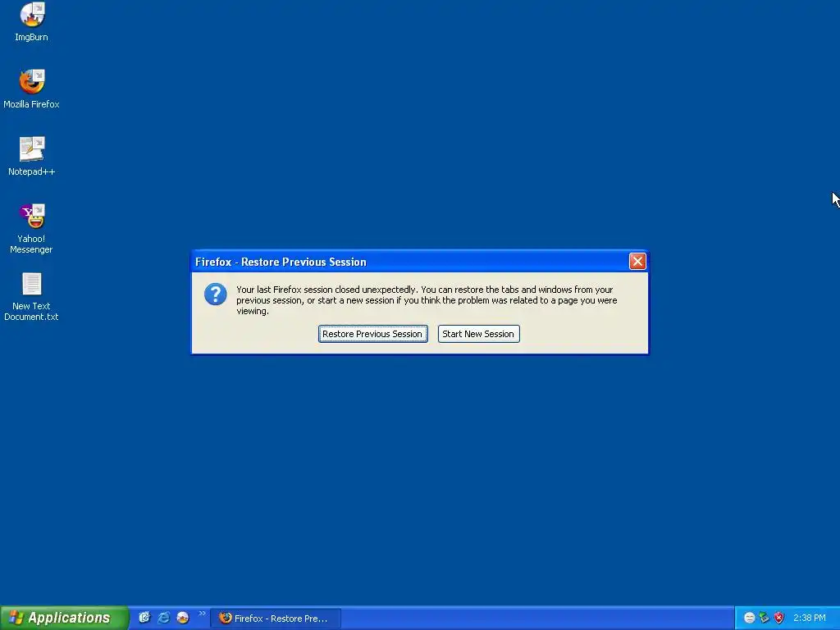The width and height of the screenshot is (840, 630).
Task: Select New Text Document.txt on desktop
Action: (32, 297)
